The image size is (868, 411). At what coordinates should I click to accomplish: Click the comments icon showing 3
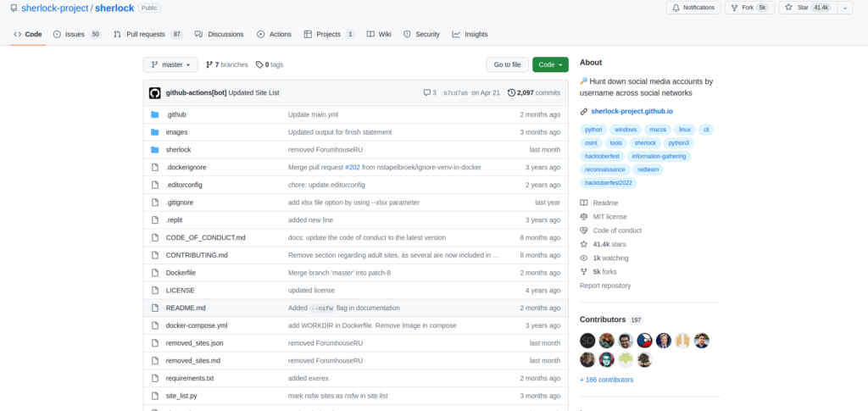coord(427,93)
